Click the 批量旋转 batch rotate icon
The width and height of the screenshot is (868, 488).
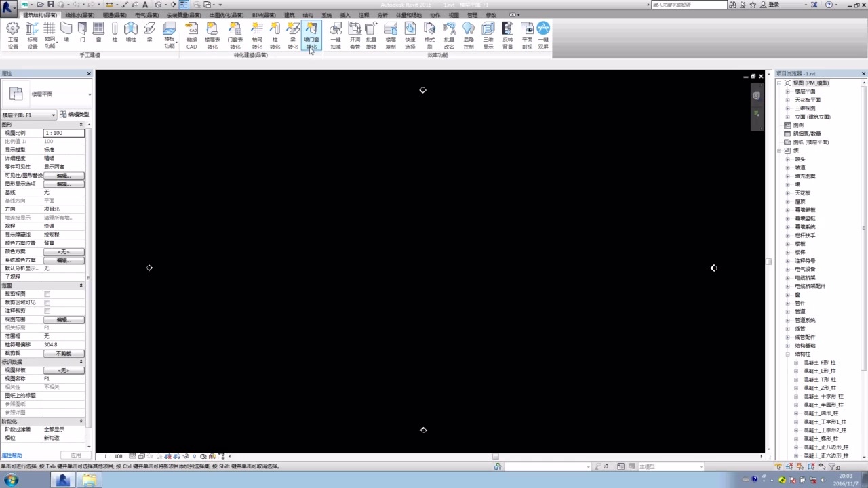371,35
